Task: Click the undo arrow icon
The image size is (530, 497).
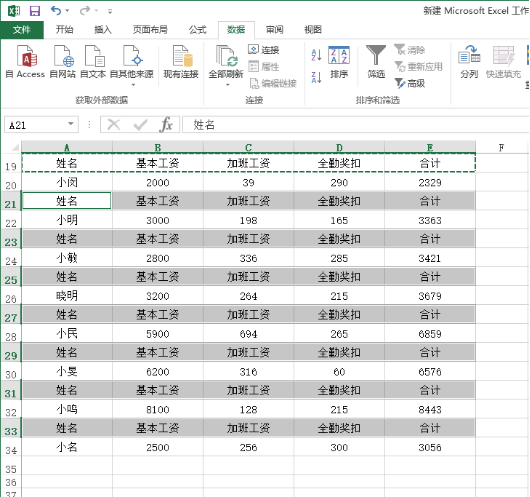Action: click(x=56, y=11)
